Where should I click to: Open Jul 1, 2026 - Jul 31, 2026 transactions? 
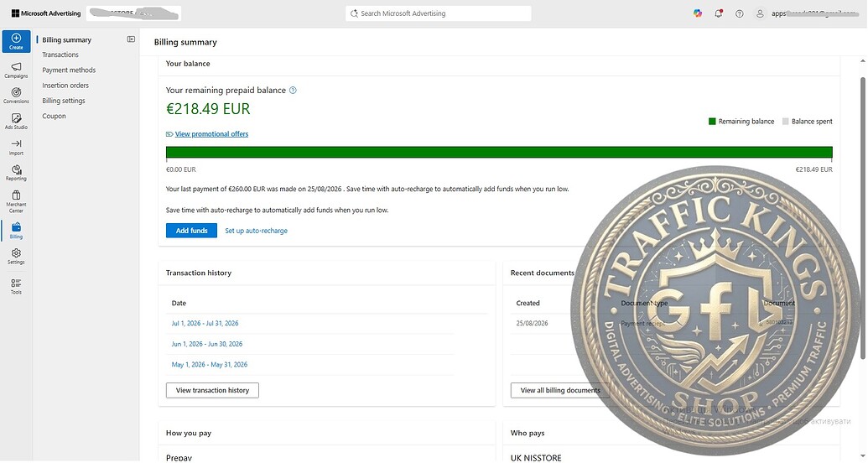click(x=205, y=323)
